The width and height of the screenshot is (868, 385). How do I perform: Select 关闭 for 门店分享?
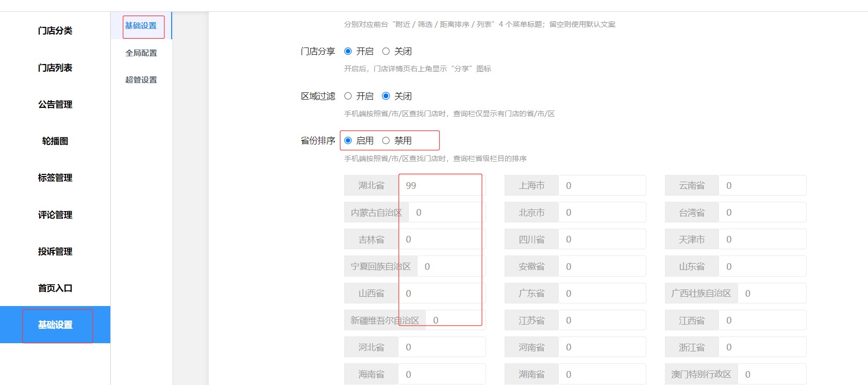tap(386, 51)
